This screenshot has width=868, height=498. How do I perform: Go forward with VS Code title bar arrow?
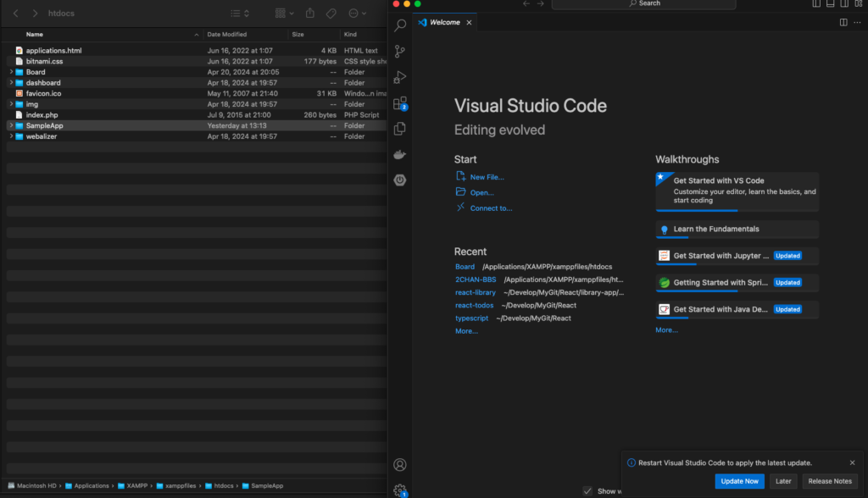[540, 4]
